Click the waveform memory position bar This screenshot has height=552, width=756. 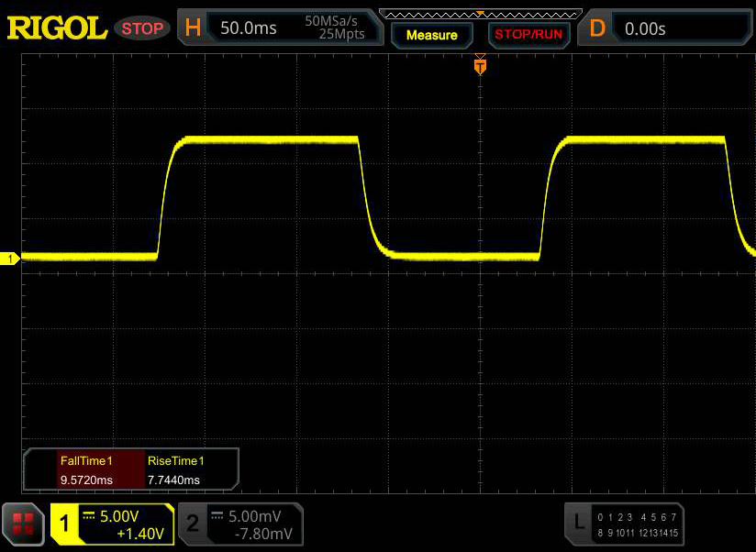[x=479, y=14]
